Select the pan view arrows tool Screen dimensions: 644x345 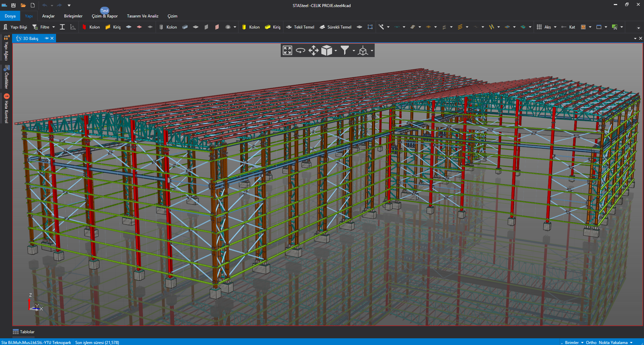[x=313, y=51]
